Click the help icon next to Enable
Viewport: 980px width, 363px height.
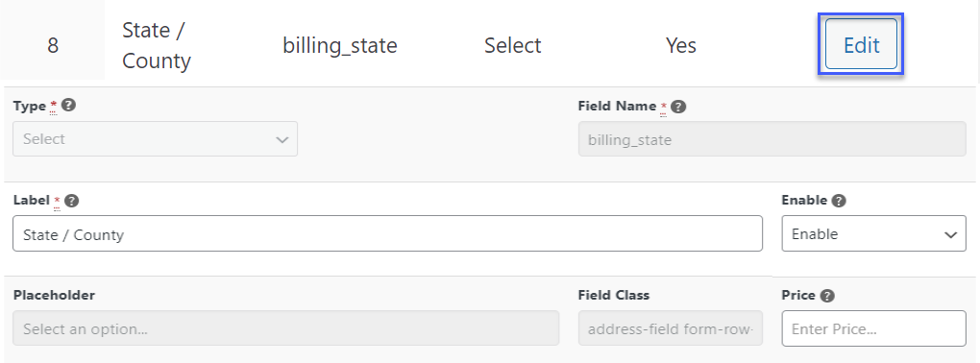840,201
